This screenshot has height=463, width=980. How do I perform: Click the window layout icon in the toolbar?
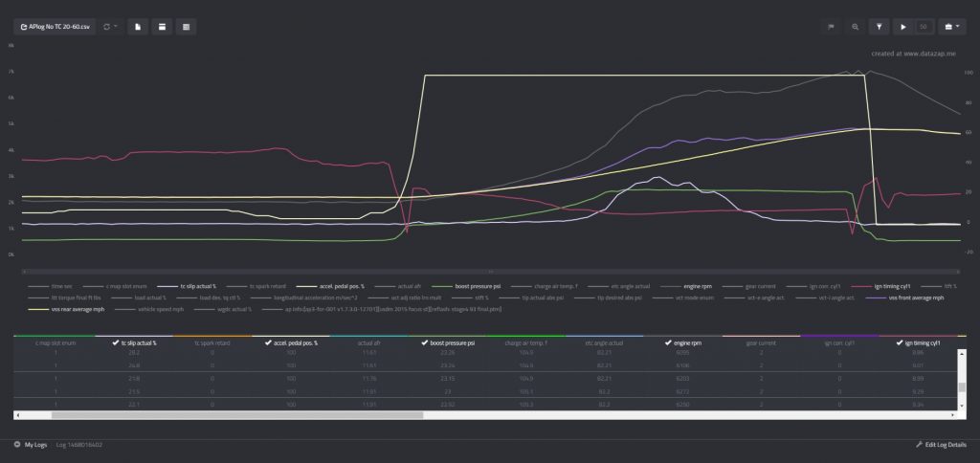pyautogui.click(x=162, y=27)
